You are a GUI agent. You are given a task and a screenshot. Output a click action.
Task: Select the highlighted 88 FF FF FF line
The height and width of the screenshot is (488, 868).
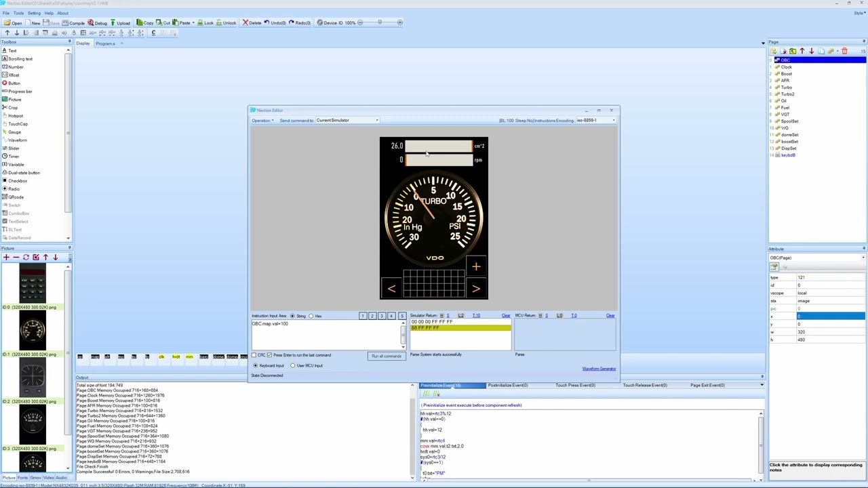[460, 329]
